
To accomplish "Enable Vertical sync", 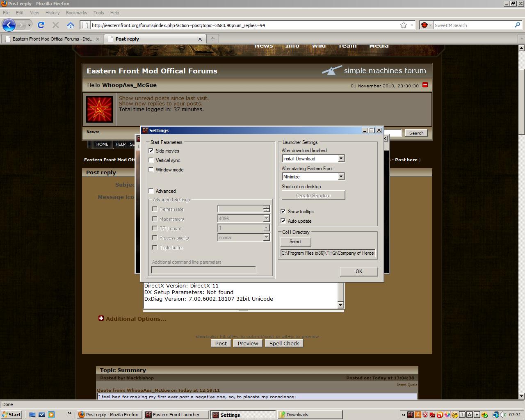I will point(151,160).
